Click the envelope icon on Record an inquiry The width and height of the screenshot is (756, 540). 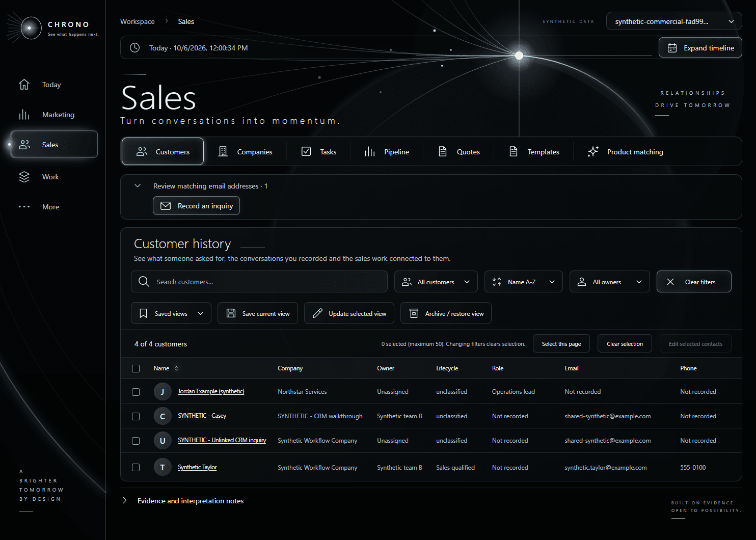[x=166, y=206]
